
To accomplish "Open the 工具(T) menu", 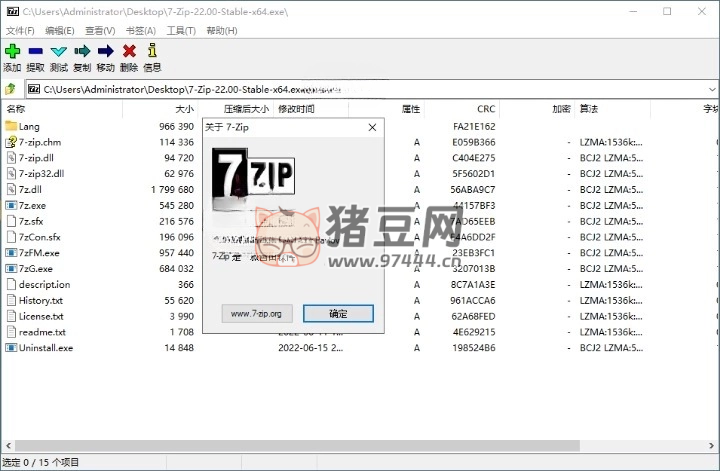I will [x=180, y=31].
